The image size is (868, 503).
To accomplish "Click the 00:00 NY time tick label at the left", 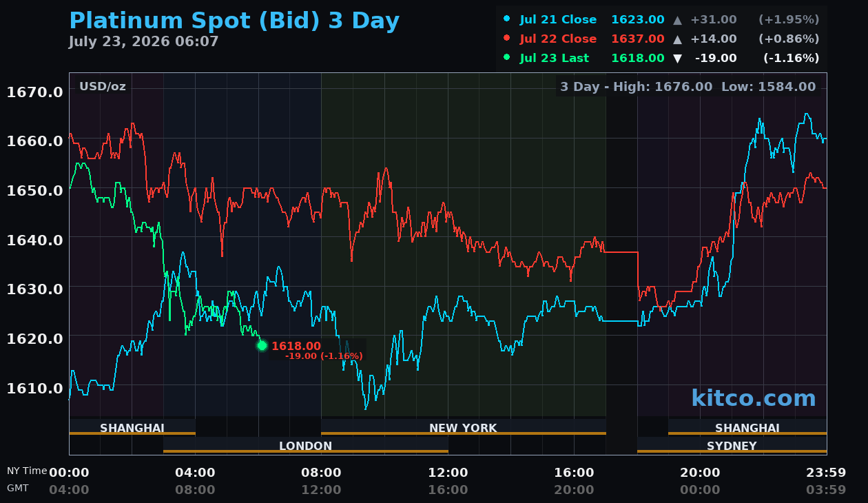I will coord(69,473).
